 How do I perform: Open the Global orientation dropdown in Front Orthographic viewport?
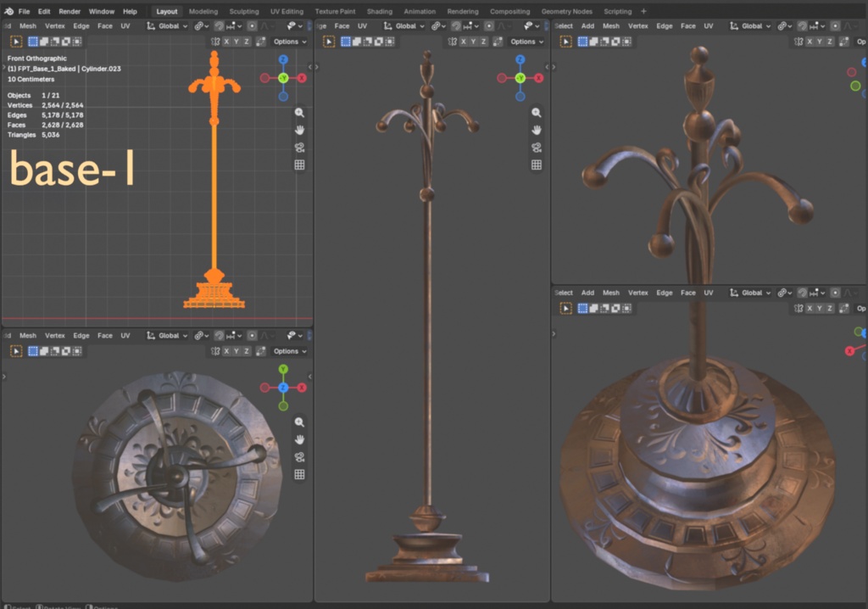click(x=168, y=26)
